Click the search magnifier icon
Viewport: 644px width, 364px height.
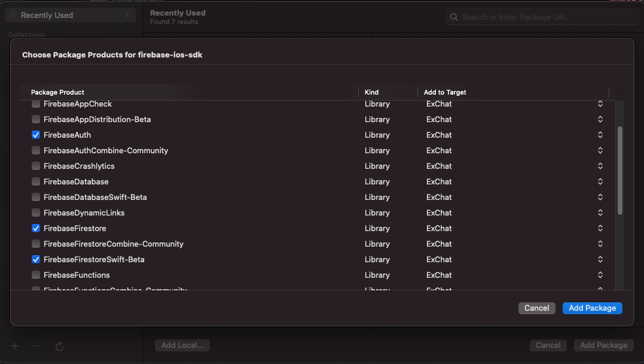(x=454, y=17)
